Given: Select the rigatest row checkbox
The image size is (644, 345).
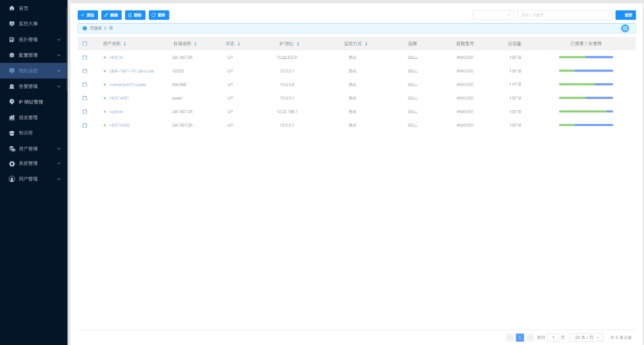Looking at the screenshot, I should click(x=85, y=111).
